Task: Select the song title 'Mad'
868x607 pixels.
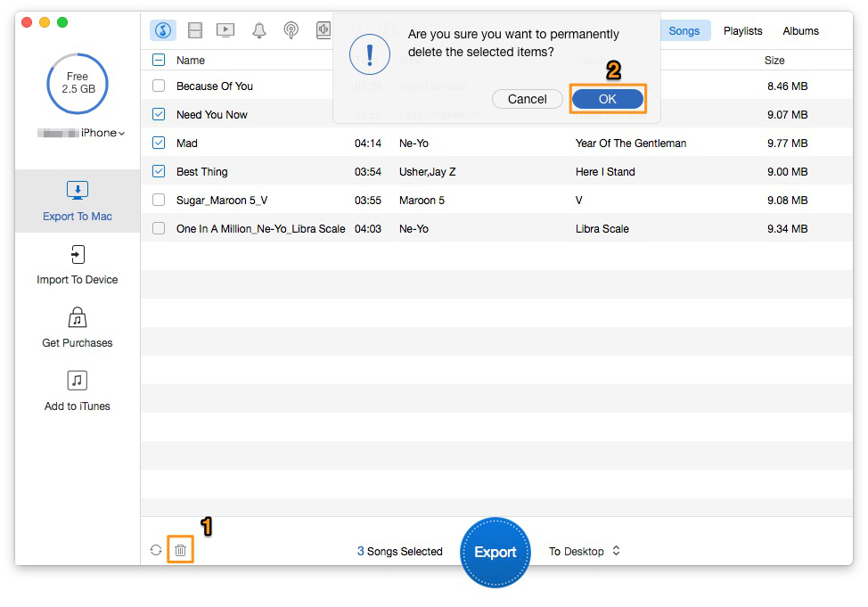Action: (x=187, y=144)
